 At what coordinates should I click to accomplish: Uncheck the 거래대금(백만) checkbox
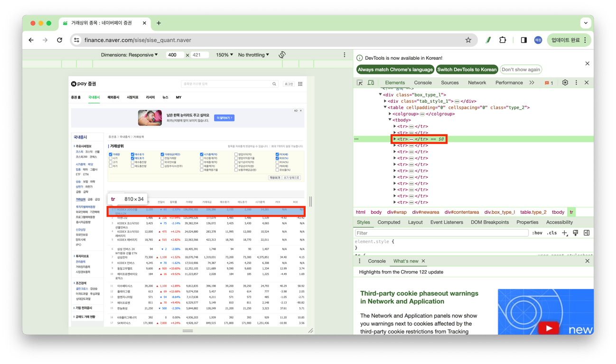[162, 155]
